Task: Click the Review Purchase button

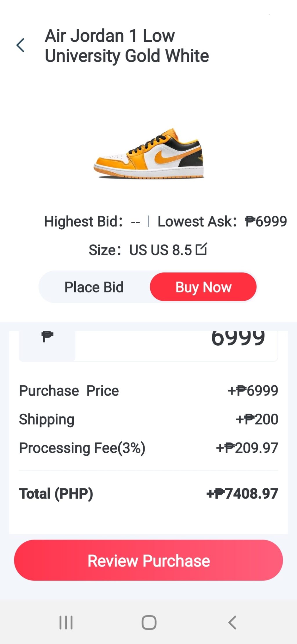Action: 148,560
